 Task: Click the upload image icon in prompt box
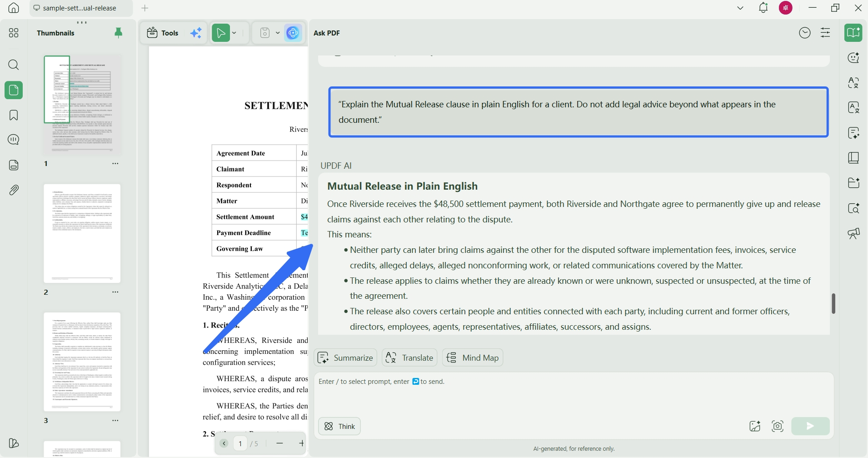pyautogui.click(x=755, y=426)
